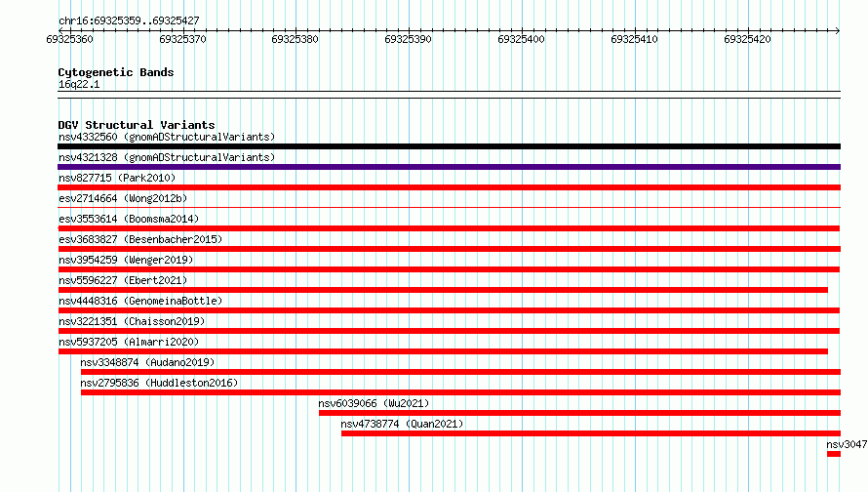Click the red bar under nsv4448316
Screen dimensions: 868x492
[449, 310]
